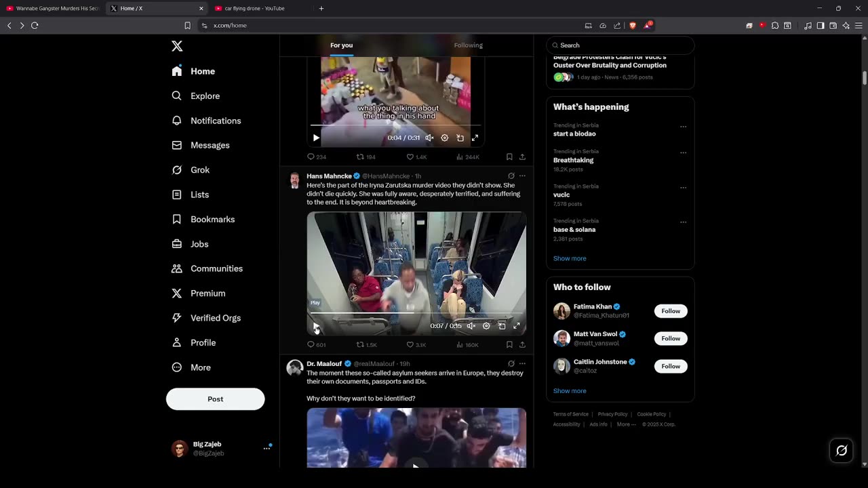View analytics showing 244K views
Viewport: 868px width, 488px height.
click(x=467, y=157)
